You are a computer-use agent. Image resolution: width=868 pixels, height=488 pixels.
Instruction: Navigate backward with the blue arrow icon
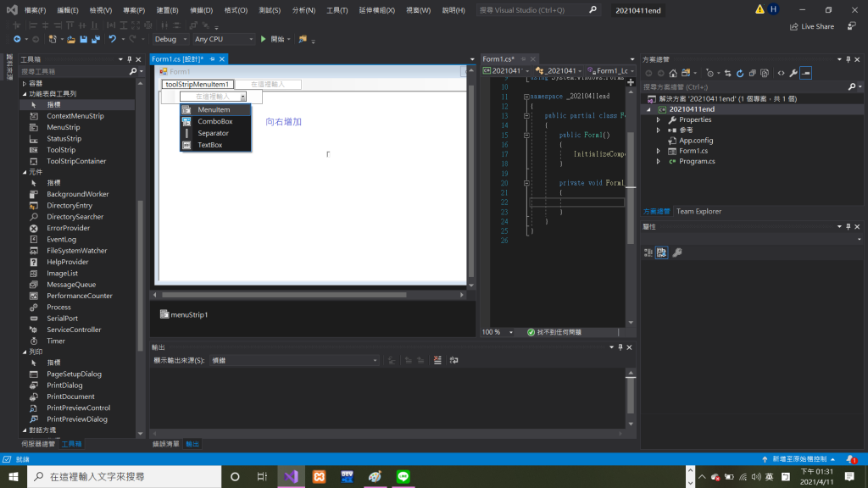point(17,39)
